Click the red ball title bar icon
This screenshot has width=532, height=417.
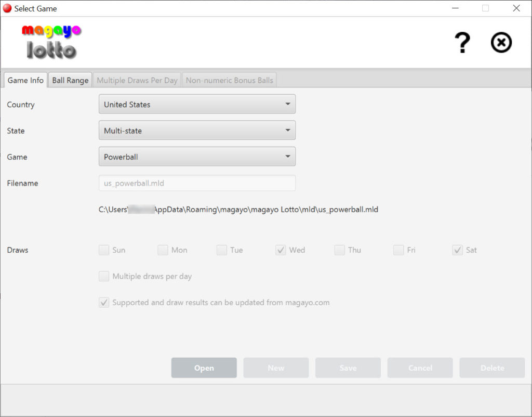7,8
